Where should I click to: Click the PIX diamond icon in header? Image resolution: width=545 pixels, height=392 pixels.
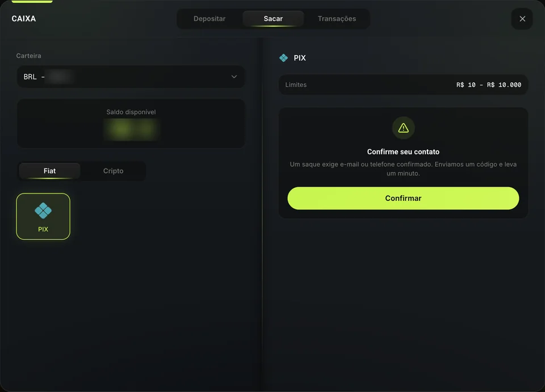pos(284,58)
